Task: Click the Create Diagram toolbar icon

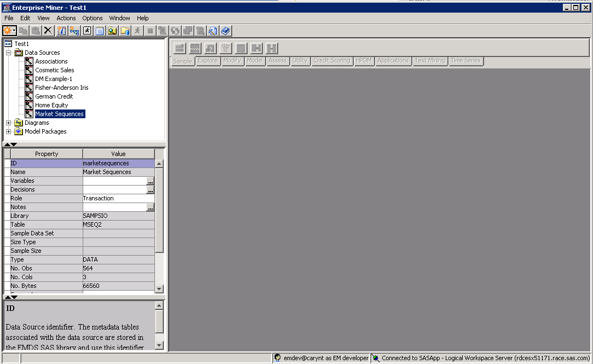Action: click(74, 31)
